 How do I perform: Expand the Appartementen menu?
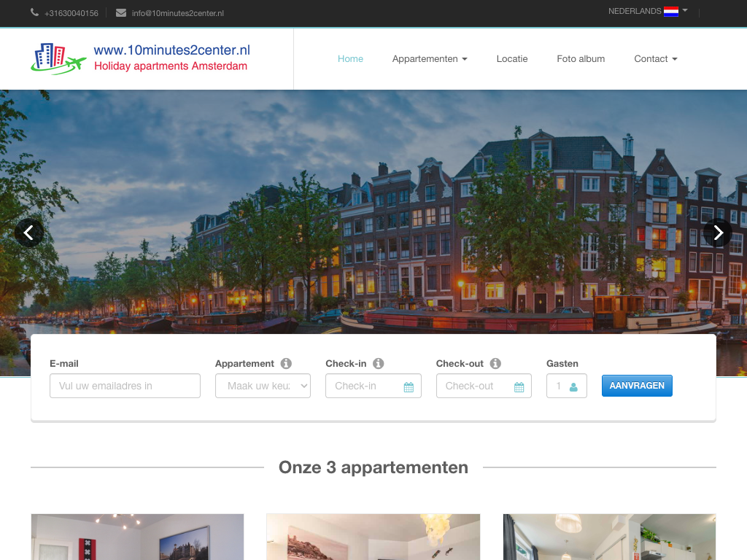point(430,59)
